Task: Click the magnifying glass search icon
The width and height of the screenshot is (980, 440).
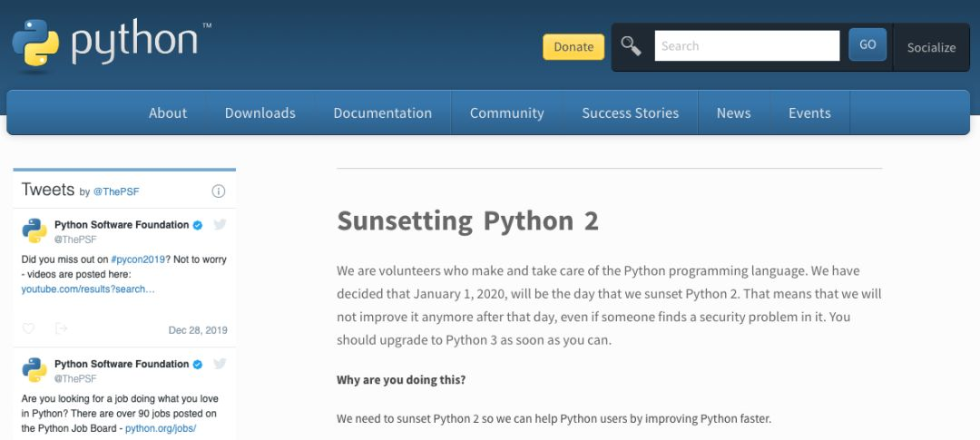Action: [631, 45]
